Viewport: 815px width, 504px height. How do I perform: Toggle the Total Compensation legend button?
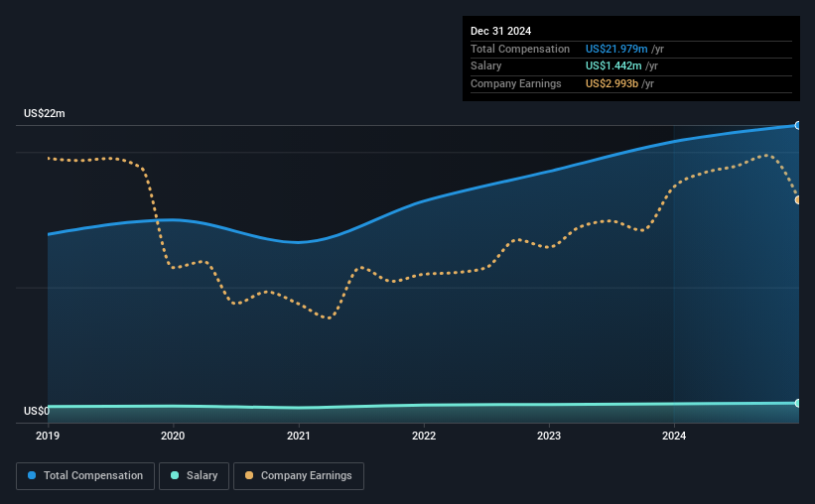pyautogui.click(x=85, y=476)
